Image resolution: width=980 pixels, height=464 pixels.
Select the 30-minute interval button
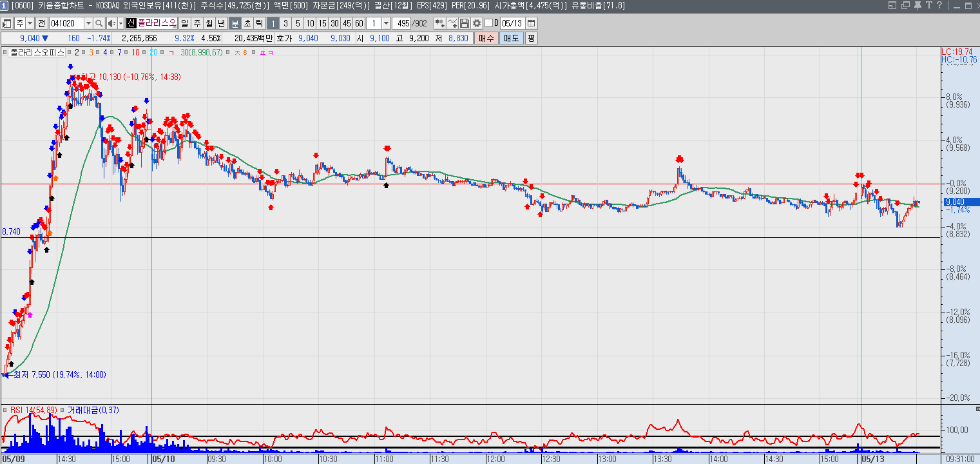pos(334,23)
